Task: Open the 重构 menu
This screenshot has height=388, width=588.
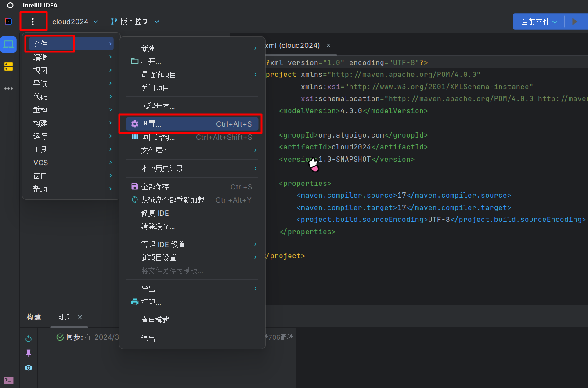Action: (x=71, y=110)
